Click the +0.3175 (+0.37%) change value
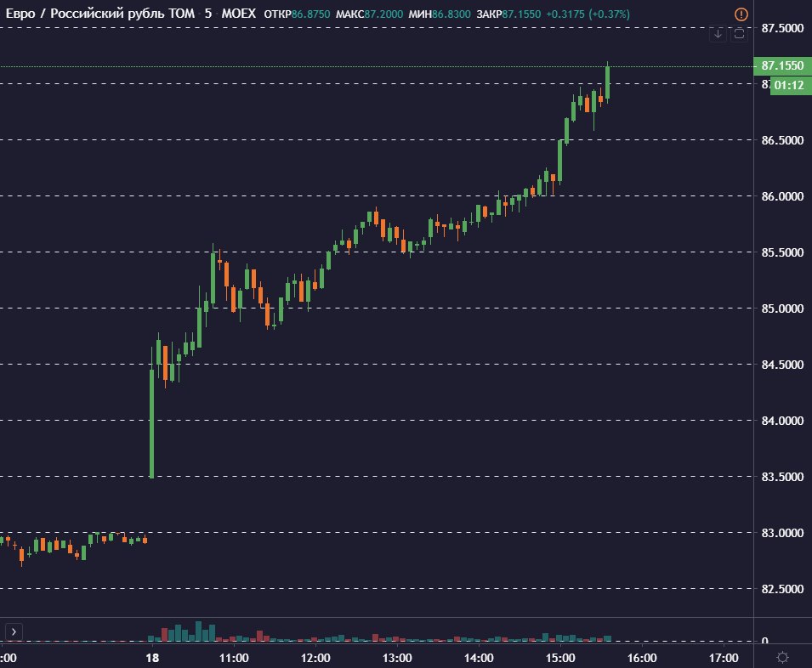 [588, 14]
